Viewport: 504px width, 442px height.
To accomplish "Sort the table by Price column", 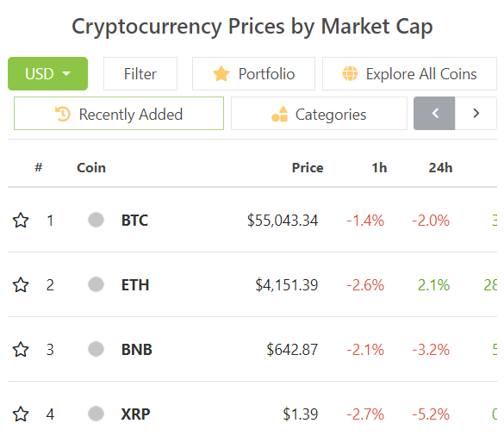I will pos(308,168).
